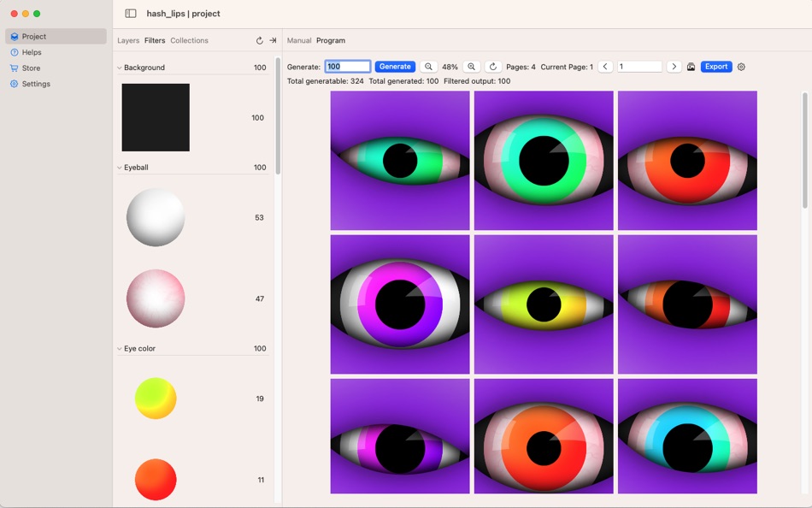
Task: Switch to the Manual tab
Action: (x=299, y=40)
